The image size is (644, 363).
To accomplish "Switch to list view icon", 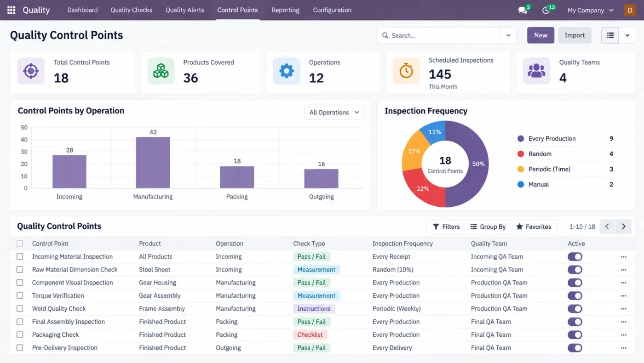I will [610, 35].
